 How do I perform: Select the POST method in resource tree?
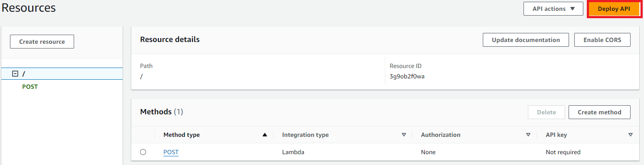pos(30,87)
